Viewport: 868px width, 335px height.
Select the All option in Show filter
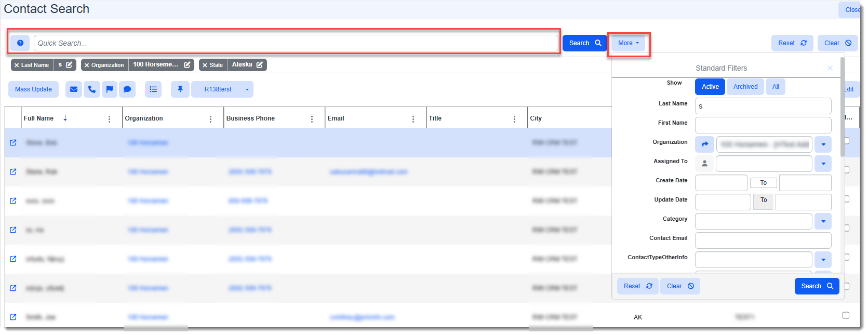776,87
